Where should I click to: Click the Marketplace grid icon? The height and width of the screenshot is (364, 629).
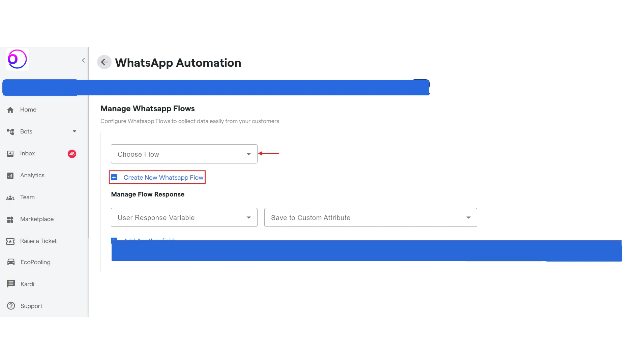(10, 219)
